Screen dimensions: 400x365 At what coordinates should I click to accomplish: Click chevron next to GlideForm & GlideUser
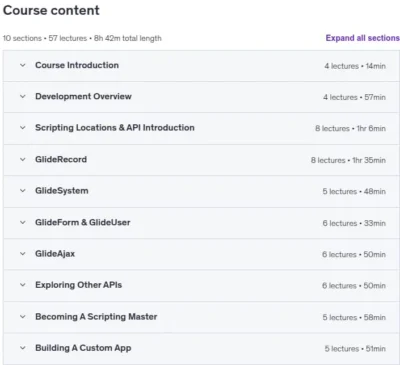tap(23, 222)
